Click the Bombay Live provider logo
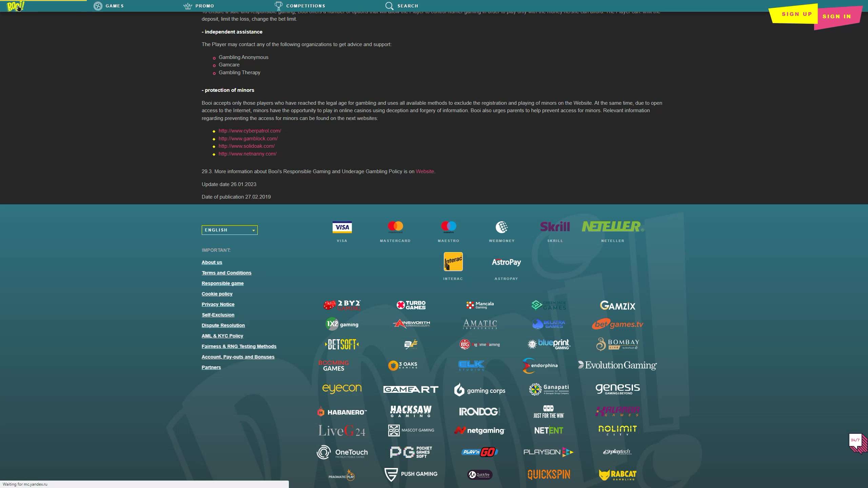868x488 pixels. coord(617,344)
